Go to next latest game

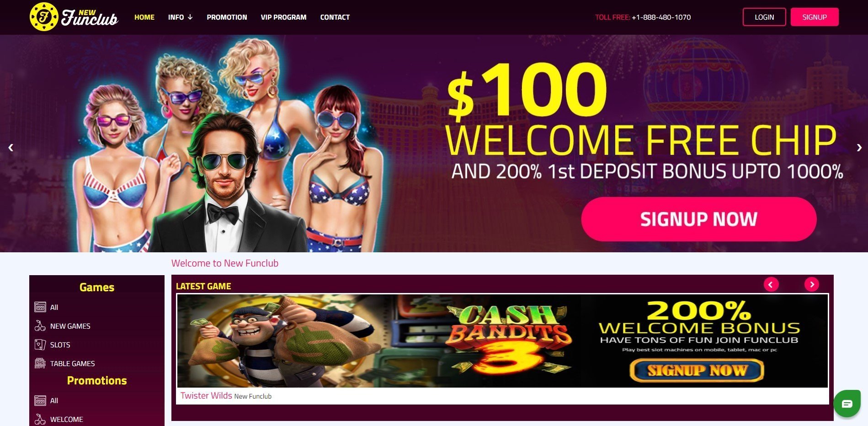pyautogui.click(x=812, y=284)
